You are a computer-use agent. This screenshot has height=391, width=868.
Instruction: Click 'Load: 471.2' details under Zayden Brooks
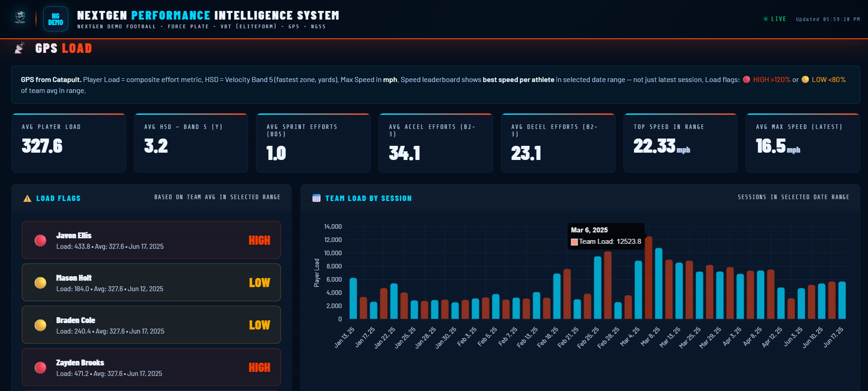(x=109, y=374)
